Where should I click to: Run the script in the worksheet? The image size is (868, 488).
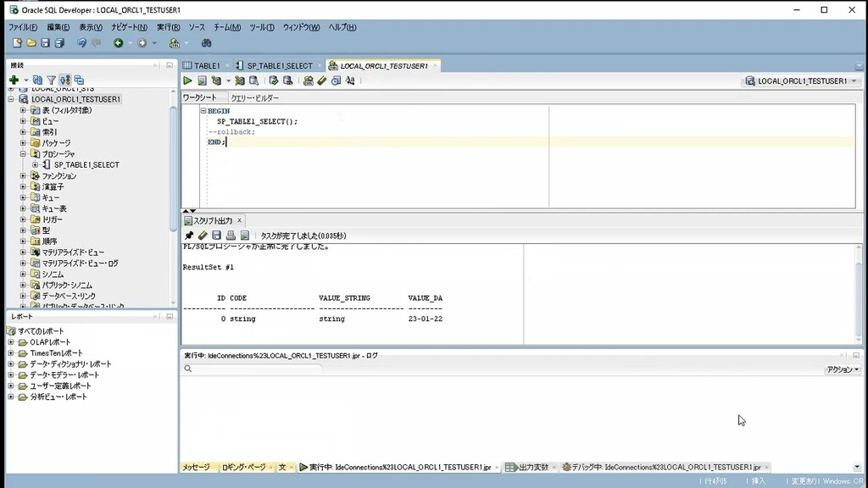pyautogui.click(x=202, y=80)
